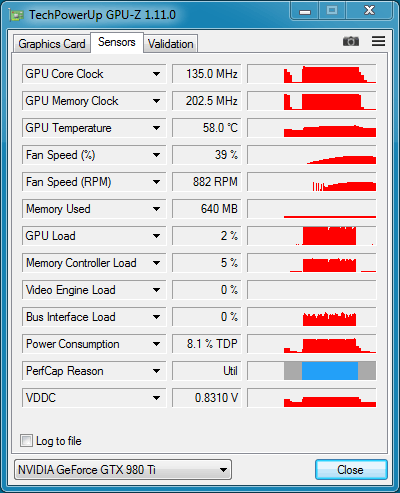Viewport: 400px width, 493px height.
Task: Open the hamburger menu icon
Action: pyautogui.click(x=378, y=41)
